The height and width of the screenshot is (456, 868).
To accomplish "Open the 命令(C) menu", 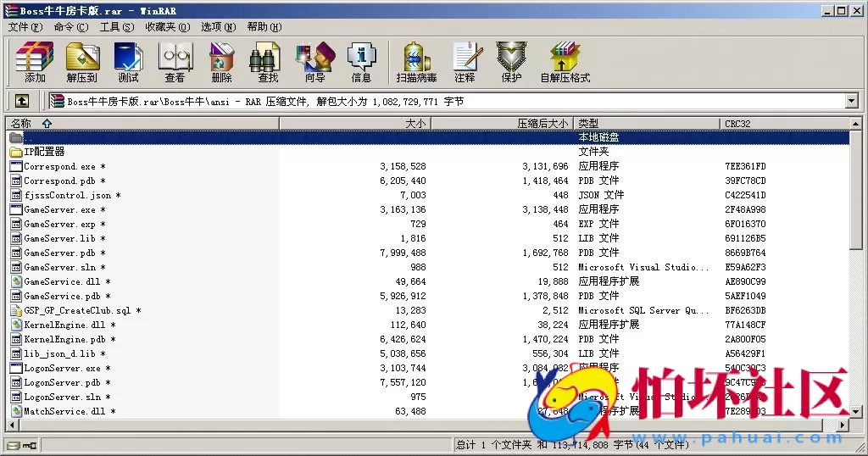I will (x=71, y=27).
